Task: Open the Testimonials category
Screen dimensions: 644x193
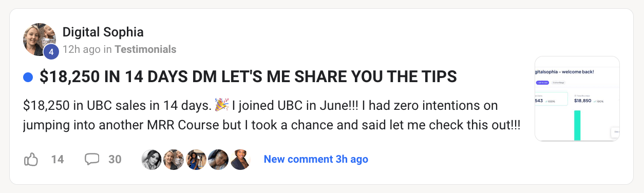Action: click(x=145, y=50)
